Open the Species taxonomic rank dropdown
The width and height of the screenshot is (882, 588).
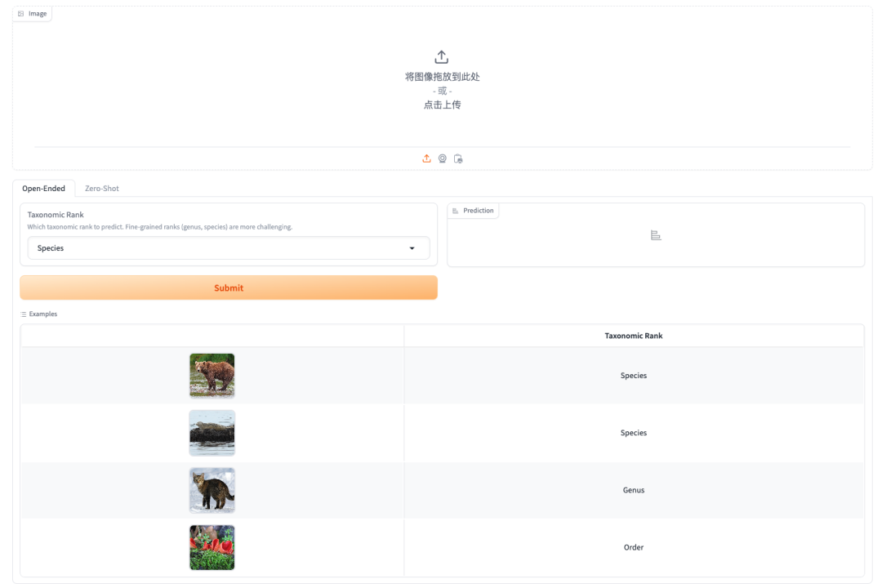pyautogui.click(x=229, y=248)
